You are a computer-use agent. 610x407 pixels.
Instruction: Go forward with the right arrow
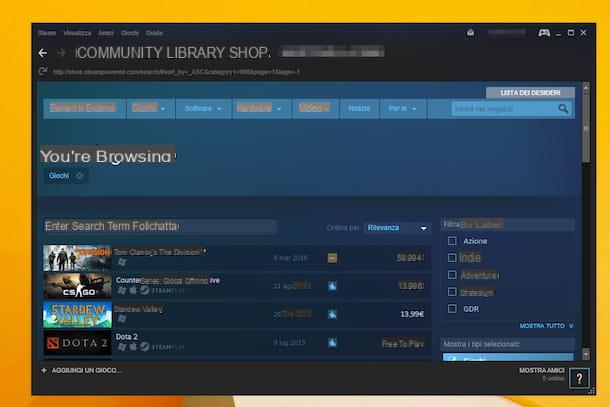(x=61, y=53)
